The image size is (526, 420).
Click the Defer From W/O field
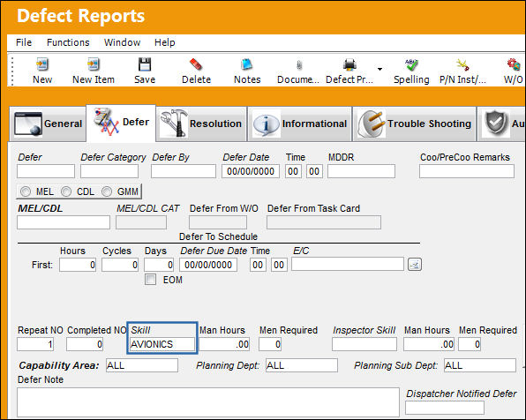(x=218, y=222)
